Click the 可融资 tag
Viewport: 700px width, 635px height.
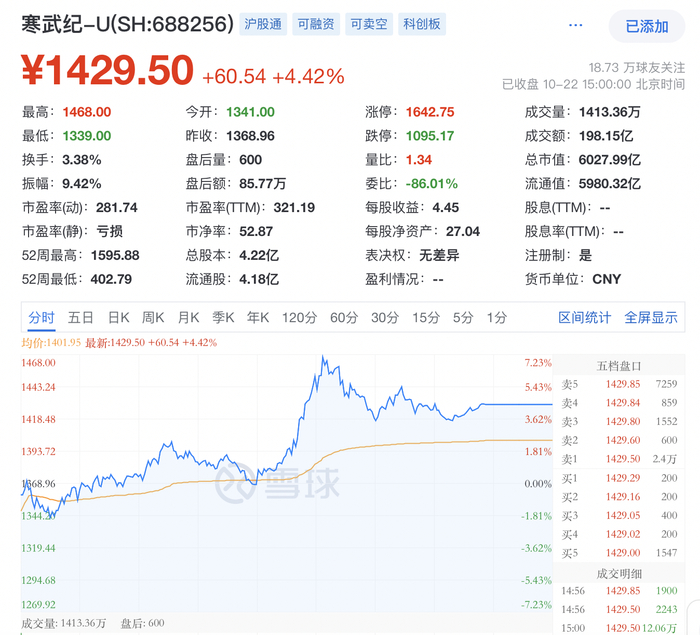click(316, 24)
